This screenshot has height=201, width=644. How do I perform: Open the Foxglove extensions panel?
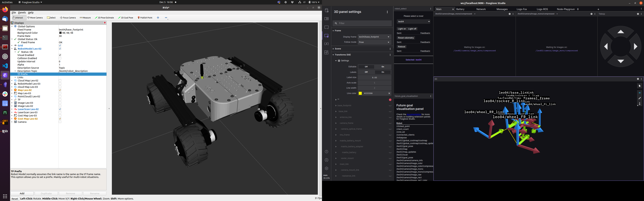[327, 52]
